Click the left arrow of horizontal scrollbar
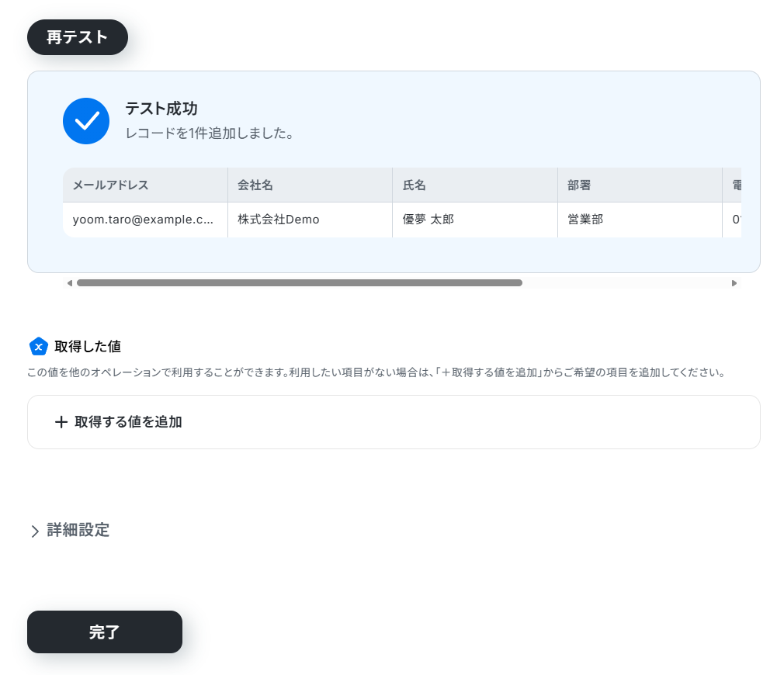Screen dimensions: 784x675 point(70,283)
